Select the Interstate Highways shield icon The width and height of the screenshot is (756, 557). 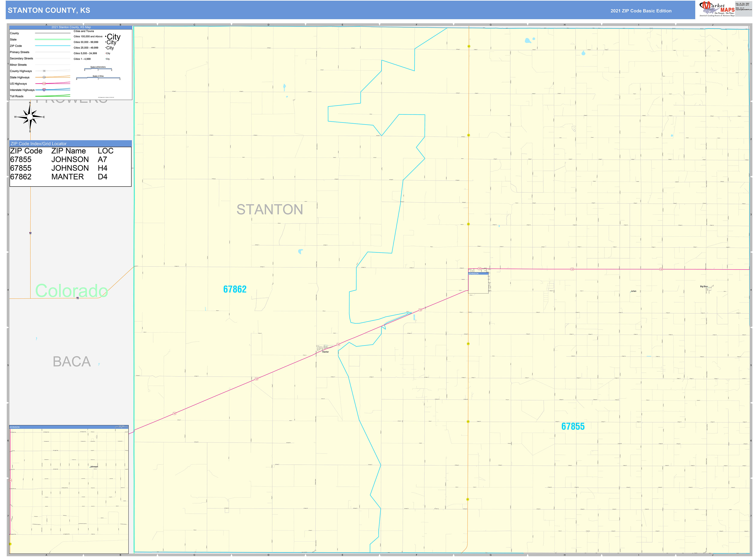point(44,90)
